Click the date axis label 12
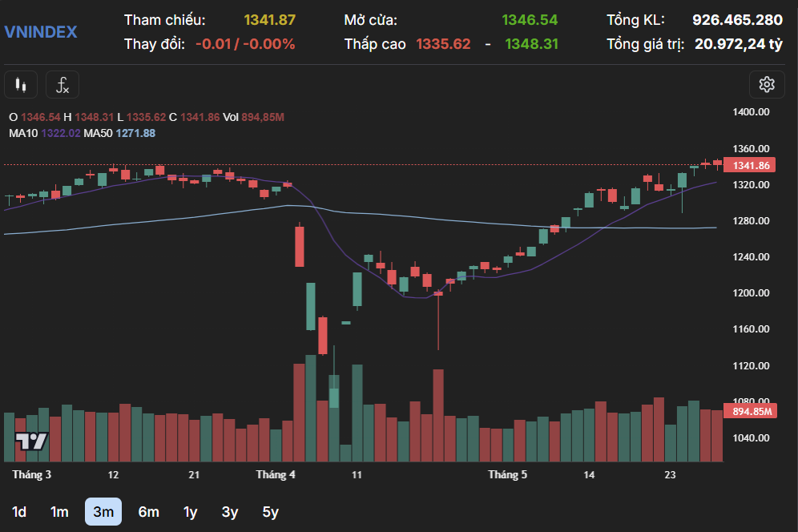The image size is (798, 532). coord(113,475)
